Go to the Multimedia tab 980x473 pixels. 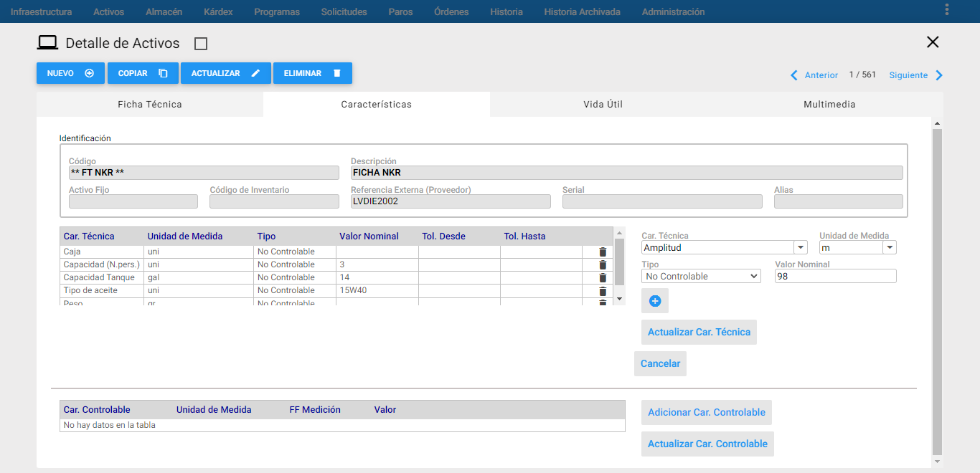830,104
